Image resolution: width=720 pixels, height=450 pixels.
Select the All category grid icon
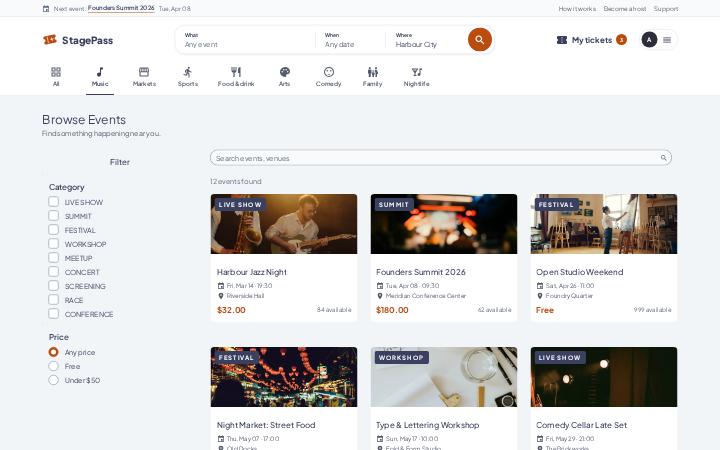(x=56, y=72)
